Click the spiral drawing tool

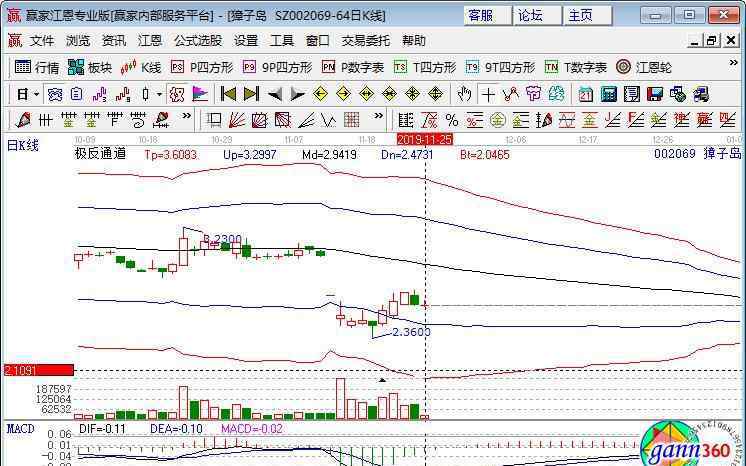click(138, 119)
